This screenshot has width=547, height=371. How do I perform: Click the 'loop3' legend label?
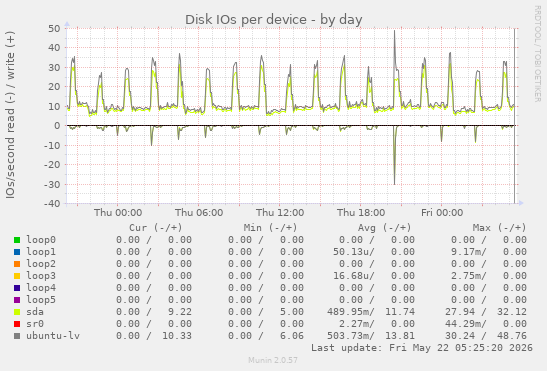41,276
